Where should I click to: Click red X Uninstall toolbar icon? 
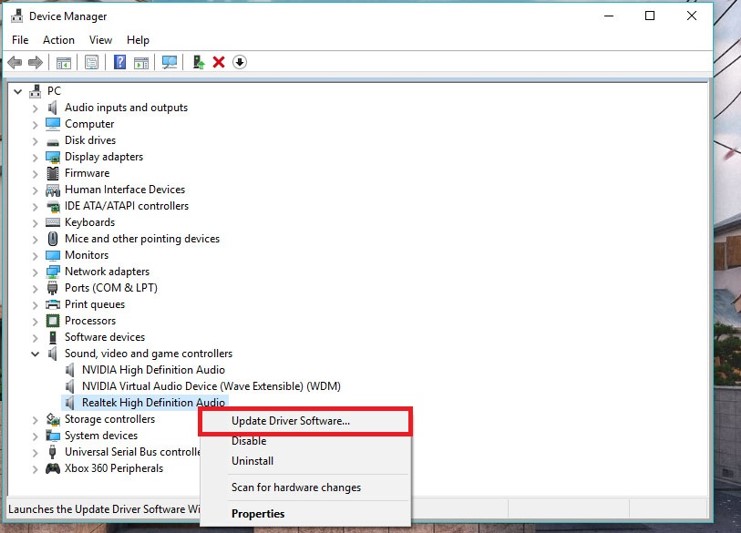pyautogui.click(x=218, y=62)
